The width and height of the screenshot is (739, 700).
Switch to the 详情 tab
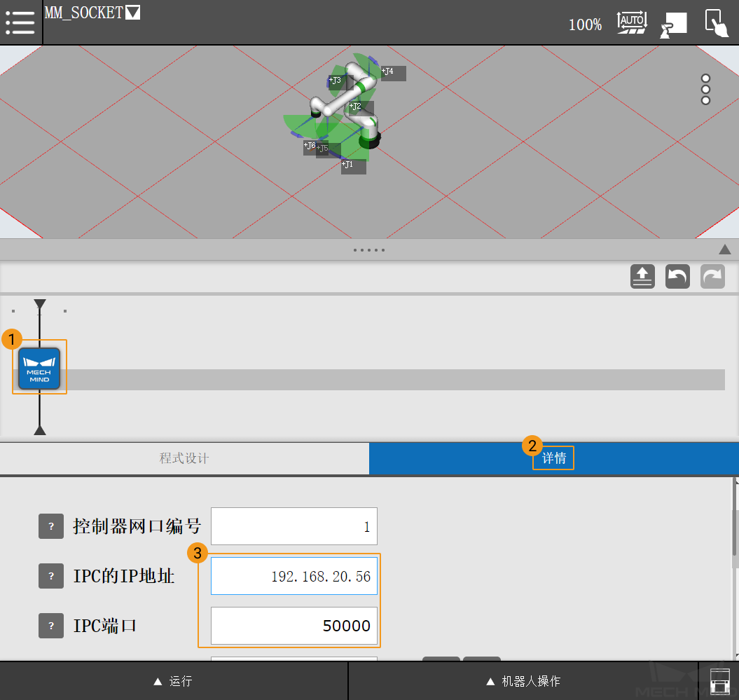(554, 458)
